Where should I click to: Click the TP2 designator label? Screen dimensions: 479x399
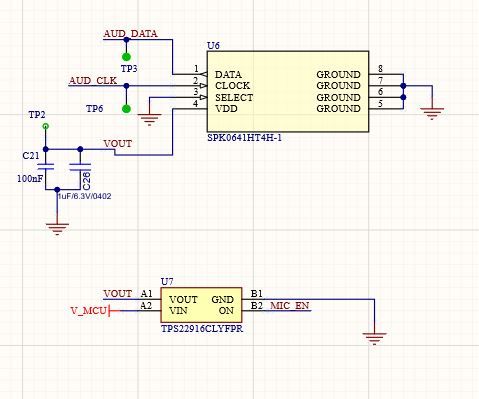click(x=37, y=115)
